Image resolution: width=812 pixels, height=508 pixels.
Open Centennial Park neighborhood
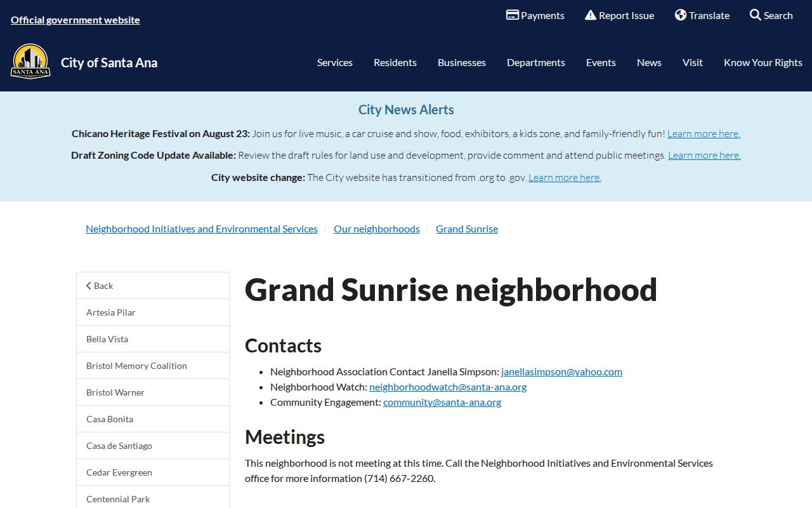point(153,497)
